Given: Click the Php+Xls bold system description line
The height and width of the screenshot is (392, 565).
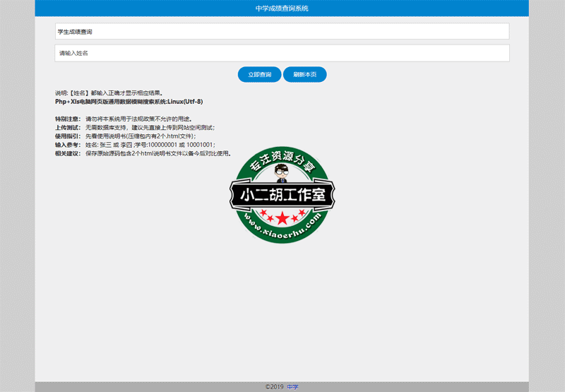Looking at the screenshot, I should pyautogui.click(x=129, y=102).
